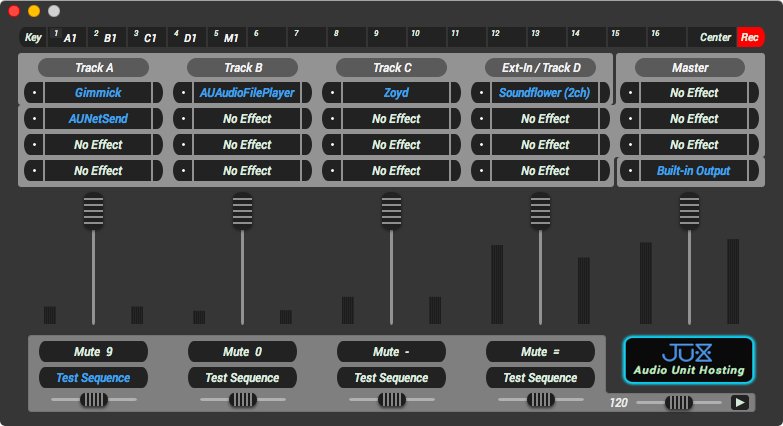Viewport: 783px width, 426px height.
Task: Toggle the dot button left of AUAudioFilePlayer
Action: click(x=183, y=93)
